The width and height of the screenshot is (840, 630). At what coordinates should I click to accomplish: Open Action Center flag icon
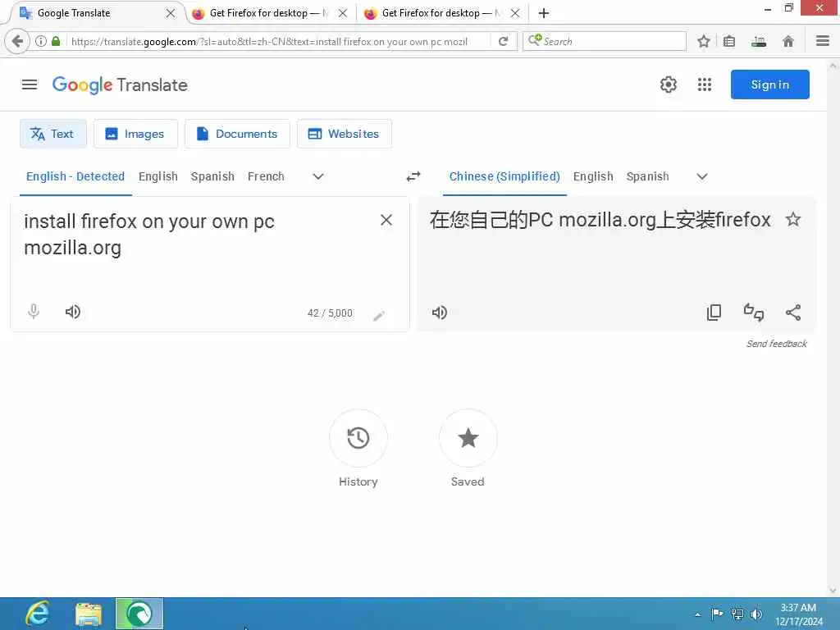(717, 614)
